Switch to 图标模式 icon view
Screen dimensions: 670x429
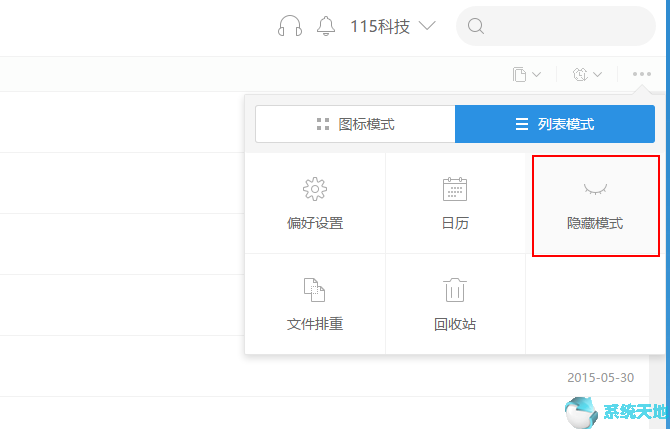356,124
